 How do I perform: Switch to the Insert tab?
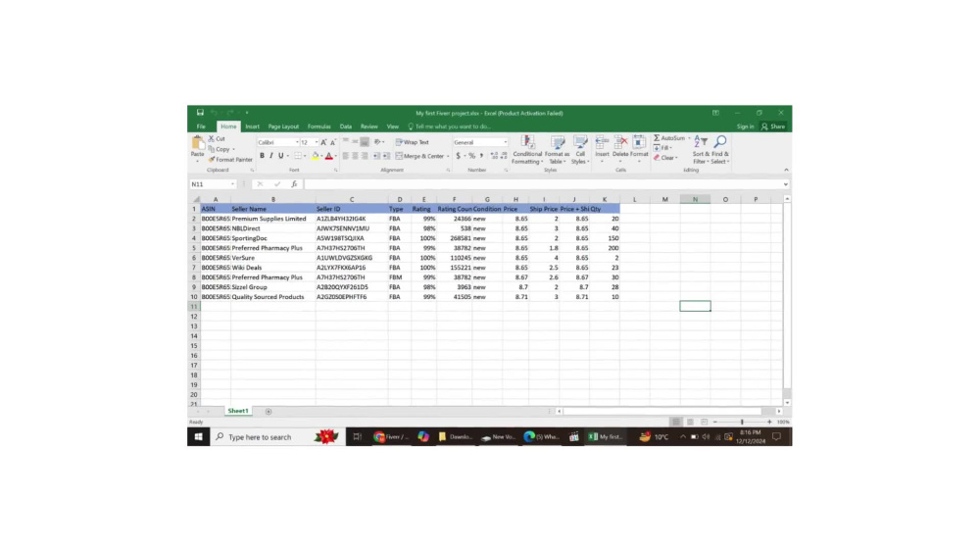coord(252,126)
